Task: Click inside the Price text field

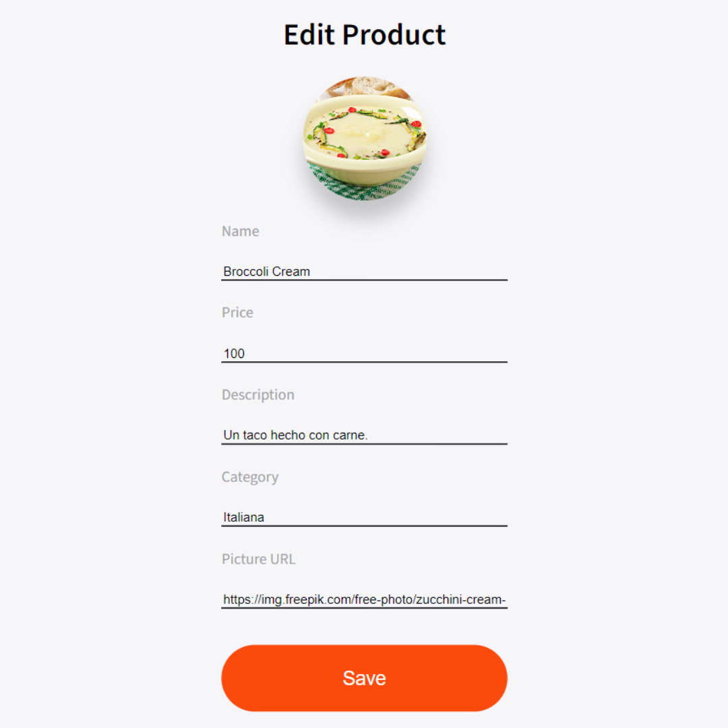Action: pos(364,353)
